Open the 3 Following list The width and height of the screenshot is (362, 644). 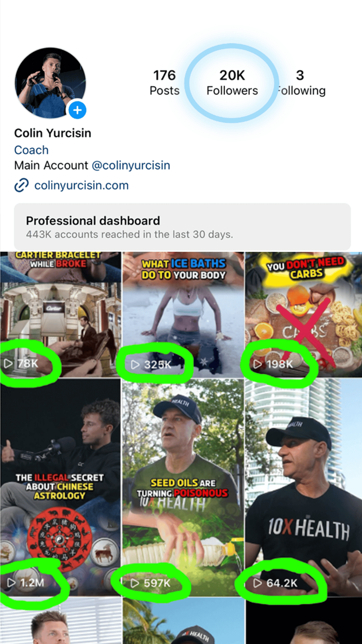301,83
